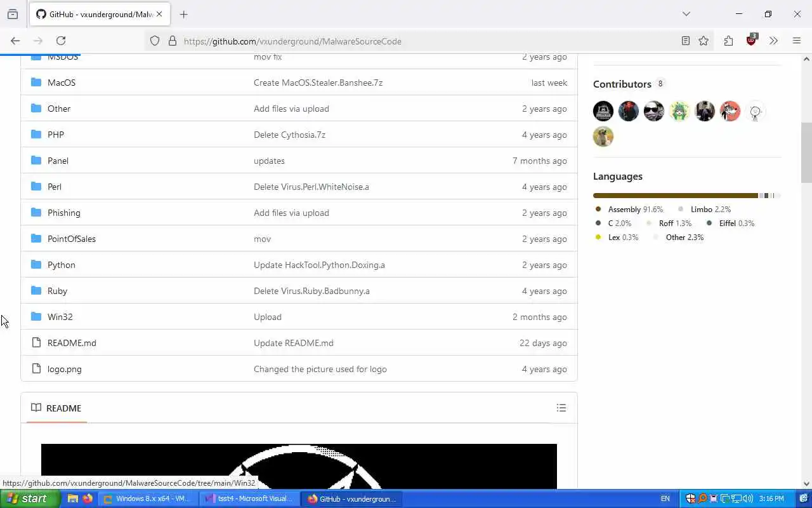Click the green-haired contributor avatar
The height and width of the screenshot is (508, 812).
pyautogui.click(x=679, y=111)
